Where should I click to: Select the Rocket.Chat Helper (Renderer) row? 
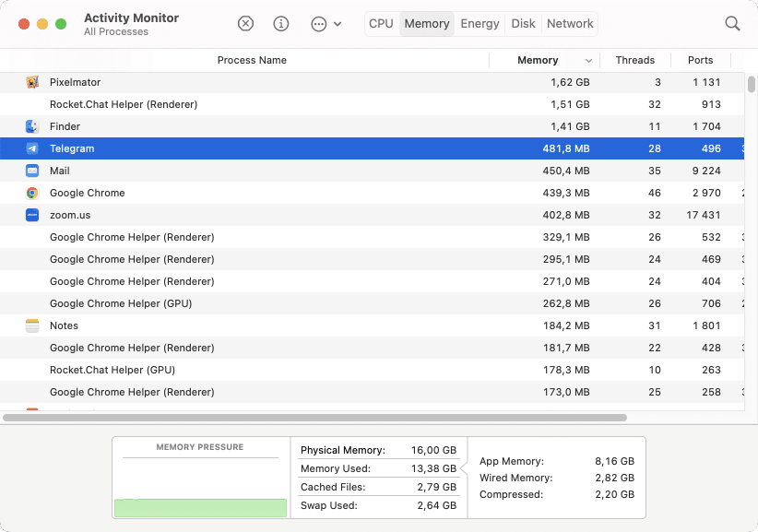[372, 104]
